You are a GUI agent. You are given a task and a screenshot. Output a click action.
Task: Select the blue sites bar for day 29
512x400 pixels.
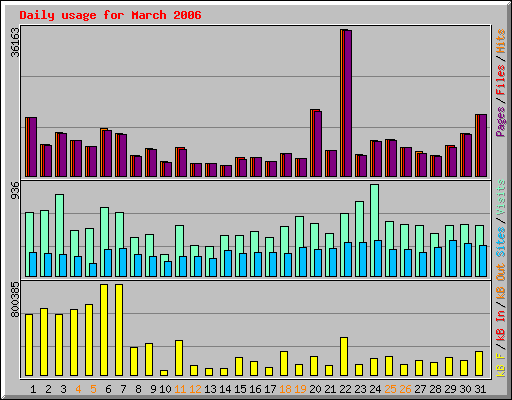coord(453,258)
